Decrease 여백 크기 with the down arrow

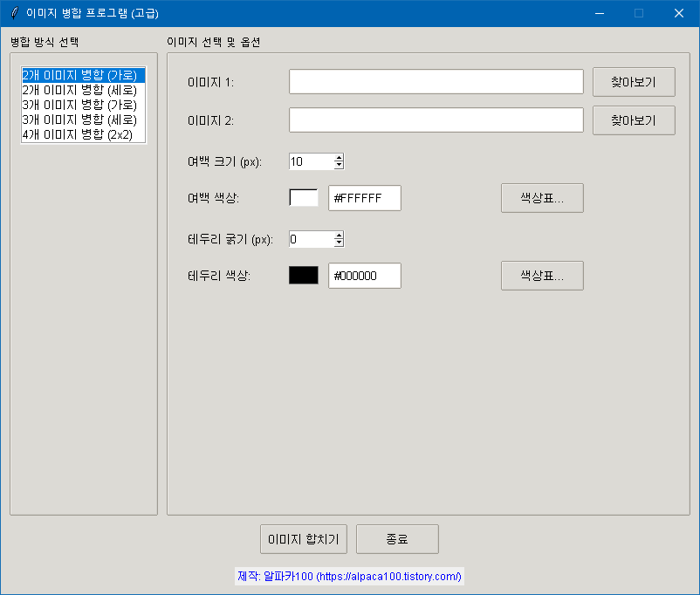click(339, 166)
